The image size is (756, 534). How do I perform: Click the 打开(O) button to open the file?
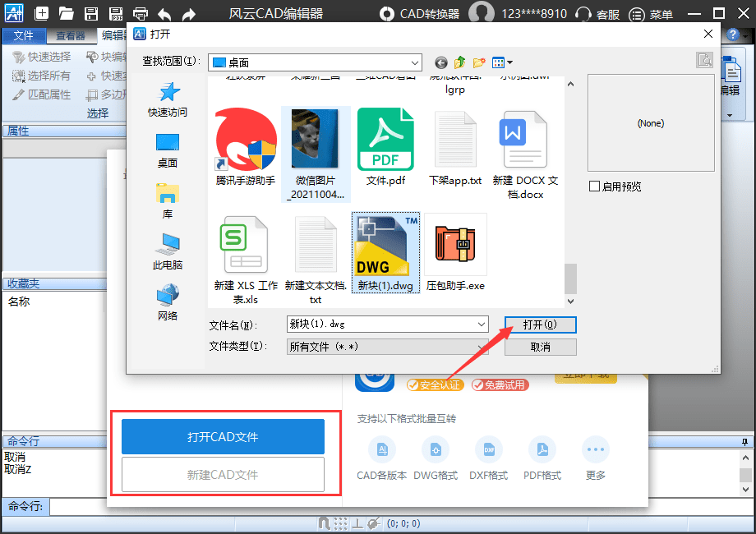click(x=540, y=324)
